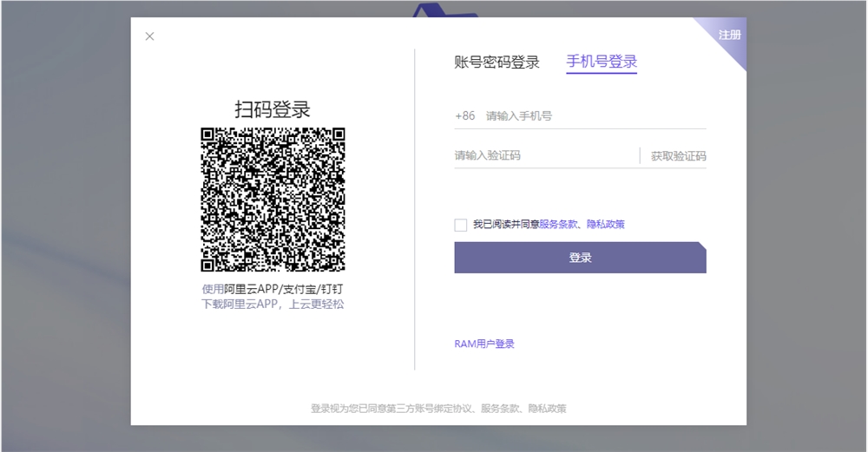Close the login dialog with the X icon
The height and width of the screenshot is (452, 868).
point(149,36)
